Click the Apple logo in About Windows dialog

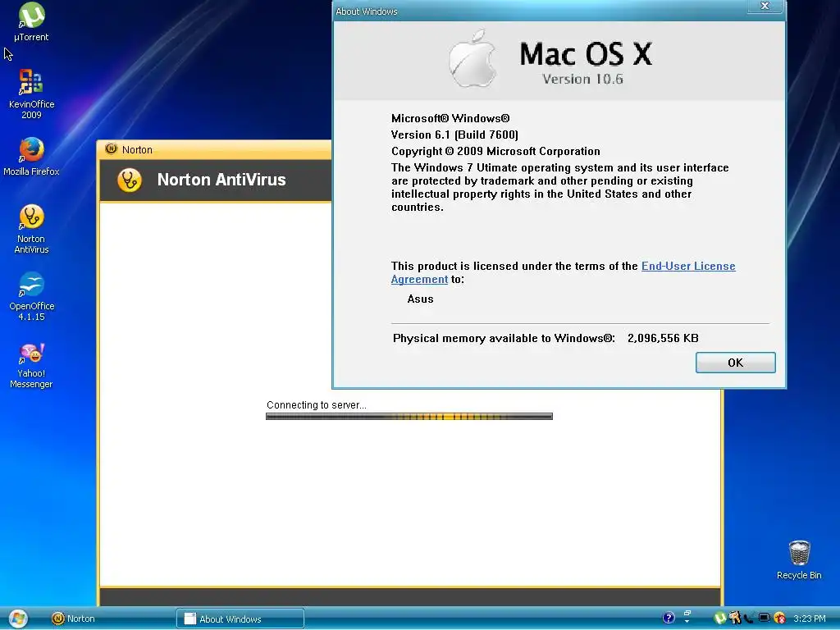click(x=472, y=59)
